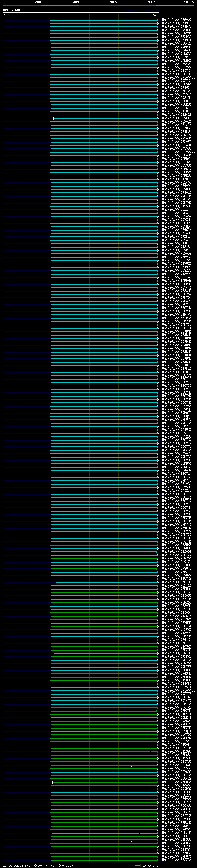197x868 pixels.
Task: Select UniRef100_P51613 label
Action: click(176, 108)
